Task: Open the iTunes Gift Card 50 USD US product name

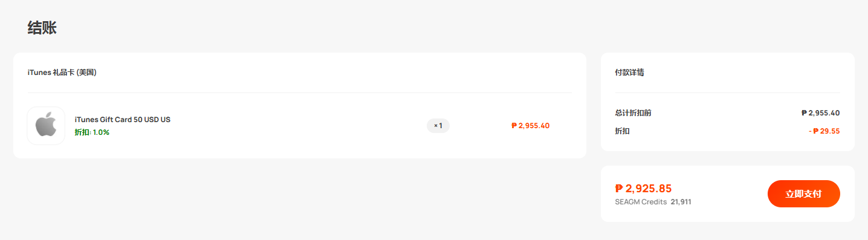Action: coord(123,120)
